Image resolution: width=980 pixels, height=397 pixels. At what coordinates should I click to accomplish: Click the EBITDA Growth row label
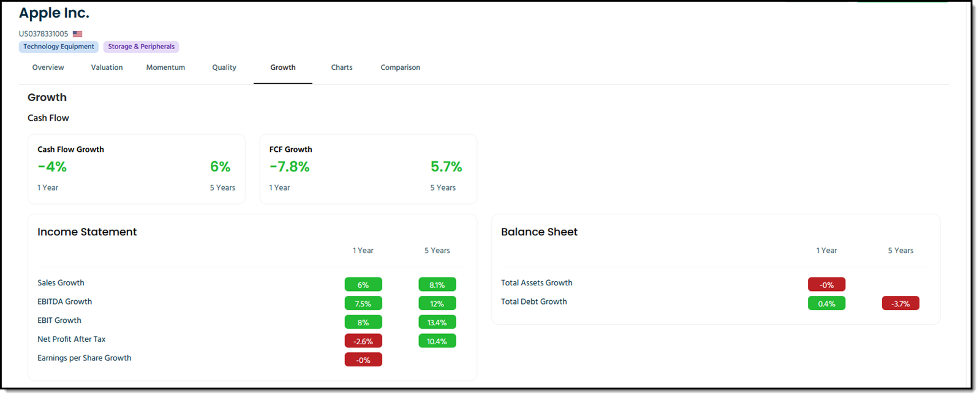pos(64,302)
